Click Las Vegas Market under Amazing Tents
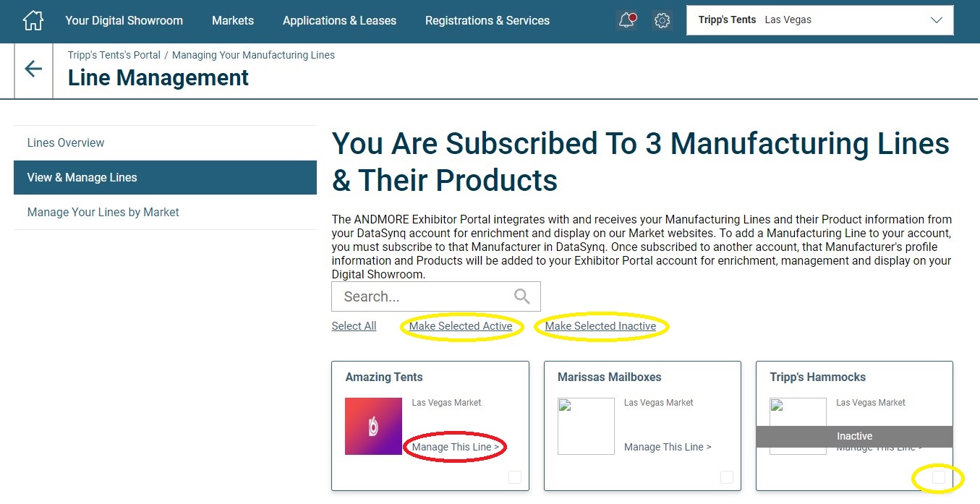Viewport: 980px width, 504px height. pyautogui.click(x=446, y=403)
